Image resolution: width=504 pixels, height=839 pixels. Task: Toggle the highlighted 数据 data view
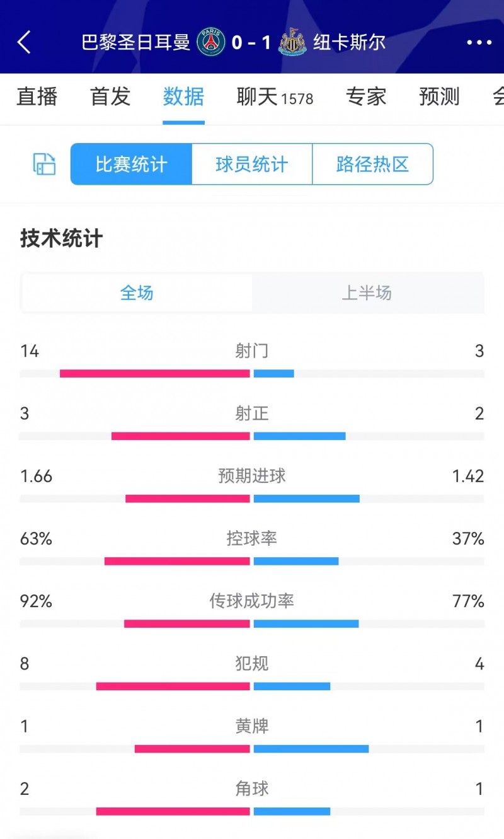(184, 96)
